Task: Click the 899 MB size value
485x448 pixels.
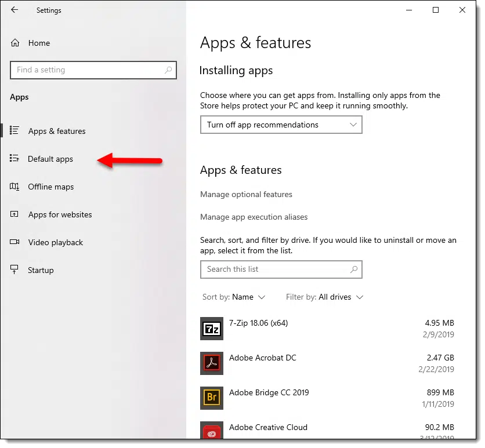Action: (440, 393)
